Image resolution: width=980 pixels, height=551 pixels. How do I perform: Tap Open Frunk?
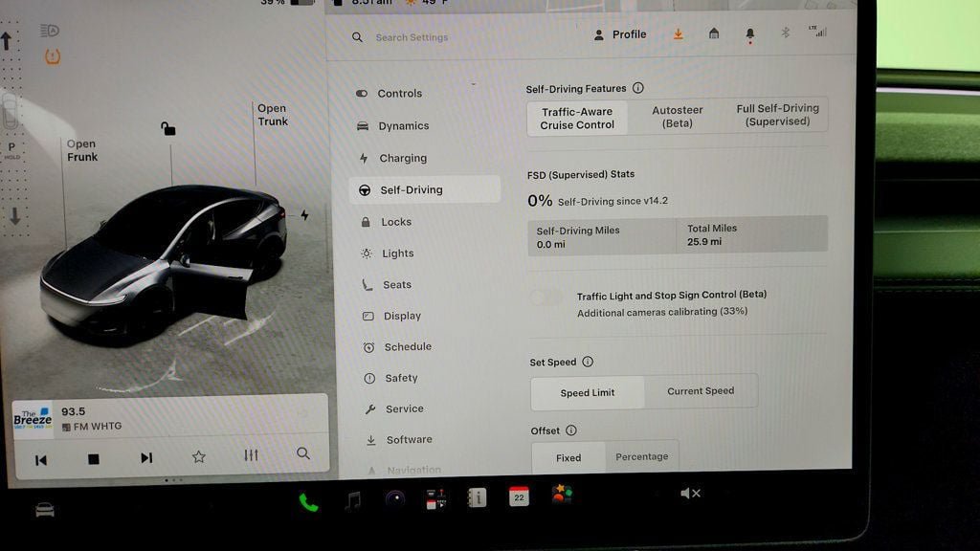click(x=82, y=150)
